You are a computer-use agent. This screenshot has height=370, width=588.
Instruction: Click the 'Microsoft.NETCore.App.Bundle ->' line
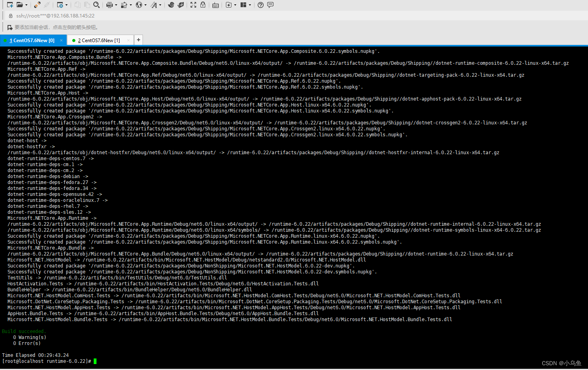click(51, 248)
